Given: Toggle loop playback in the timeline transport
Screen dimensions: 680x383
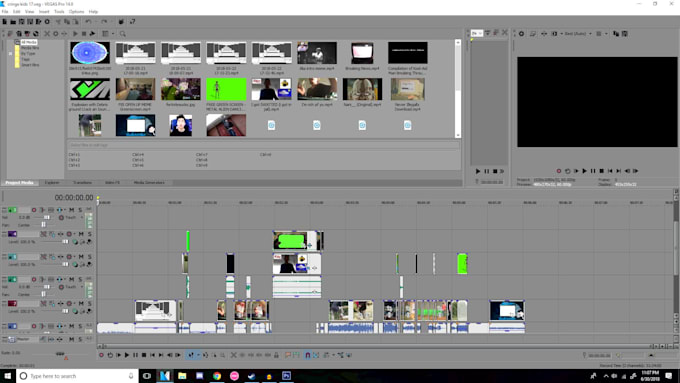Looking at the screenshot, I should 110,355.
